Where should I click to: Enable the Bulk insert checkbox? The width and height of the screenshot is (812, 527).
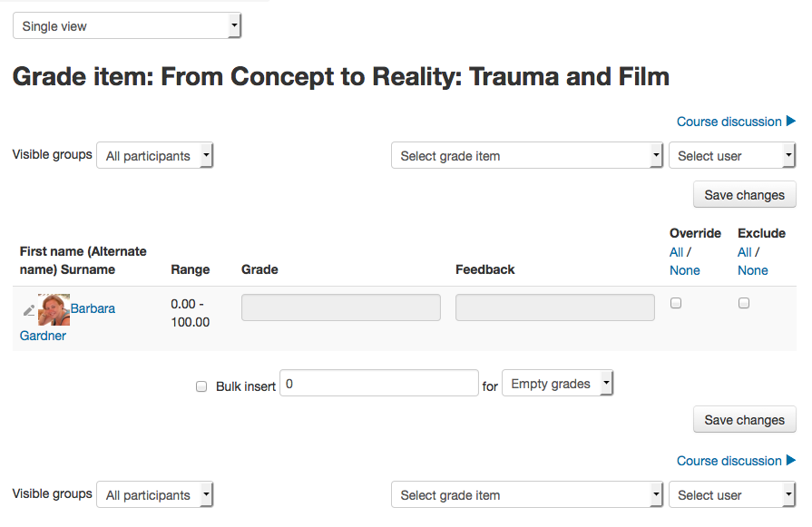click(201, 386)
